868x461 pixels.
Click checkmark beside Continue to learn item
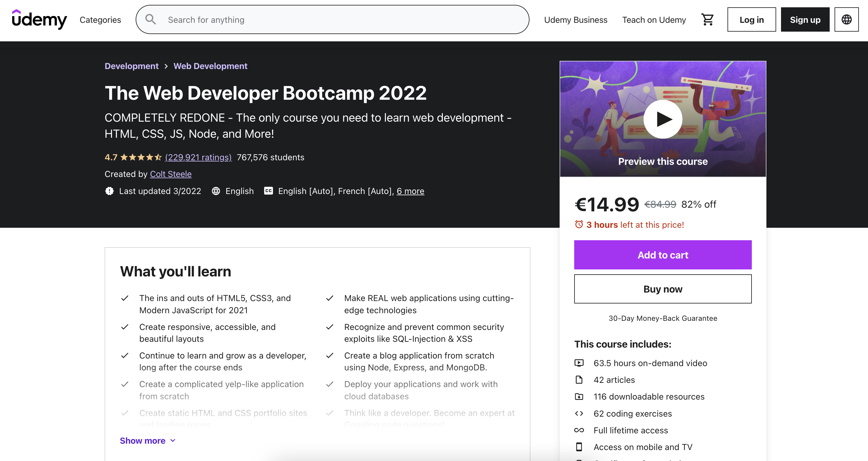pyautogui.click(x=125, y=355)
